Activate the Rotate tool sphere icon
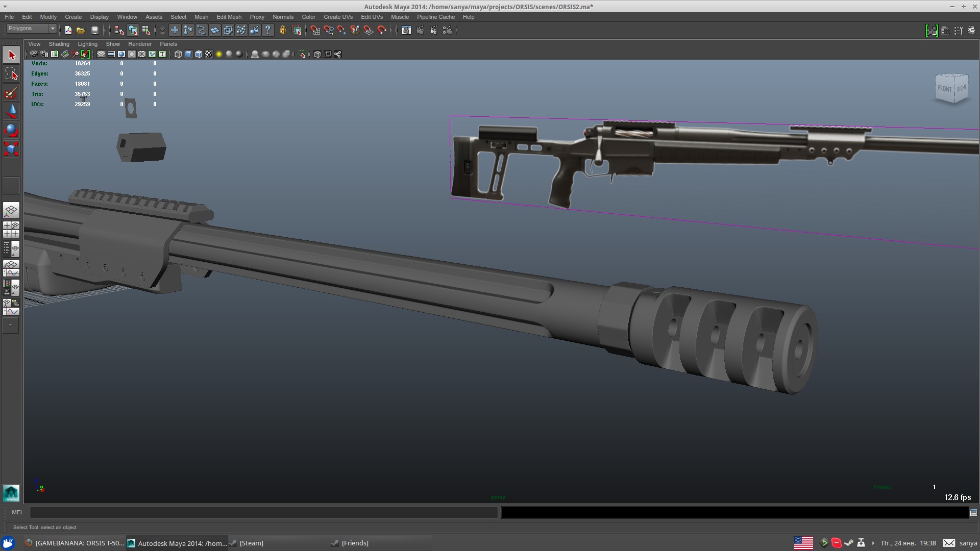980x551 pixels. pyautogui.click(x=11, y=130)
